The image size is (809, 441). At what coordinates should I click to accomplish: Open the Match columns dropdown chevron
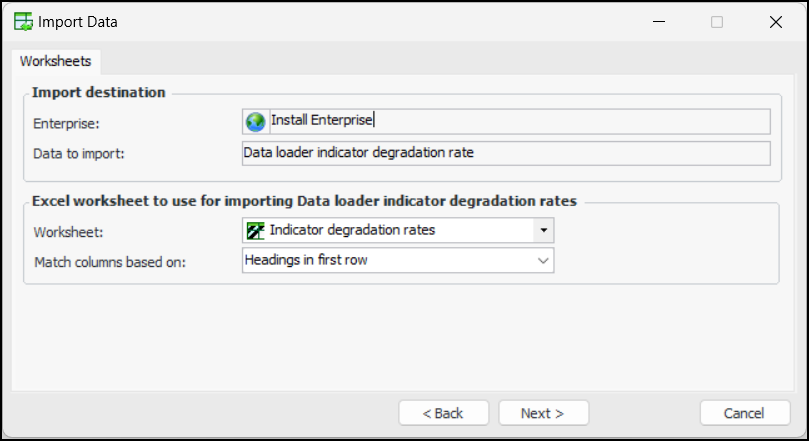[x=543, y=260]
